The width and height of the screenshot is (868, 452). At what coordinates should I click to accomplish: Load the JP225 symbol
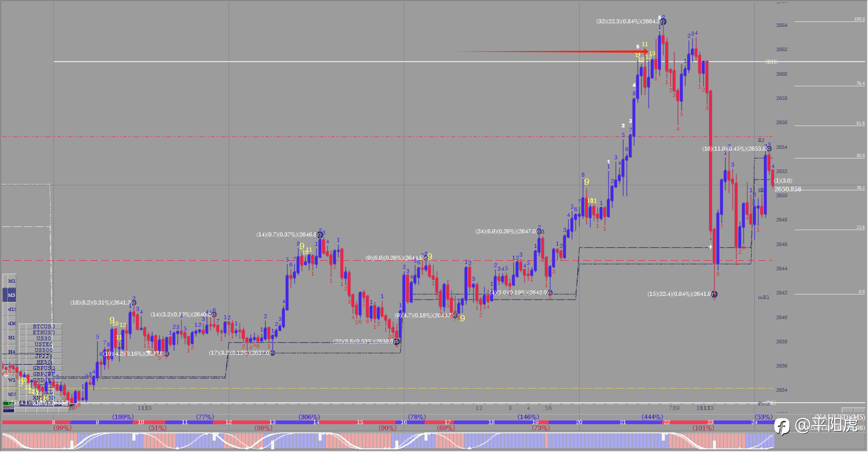pos(43,356)
